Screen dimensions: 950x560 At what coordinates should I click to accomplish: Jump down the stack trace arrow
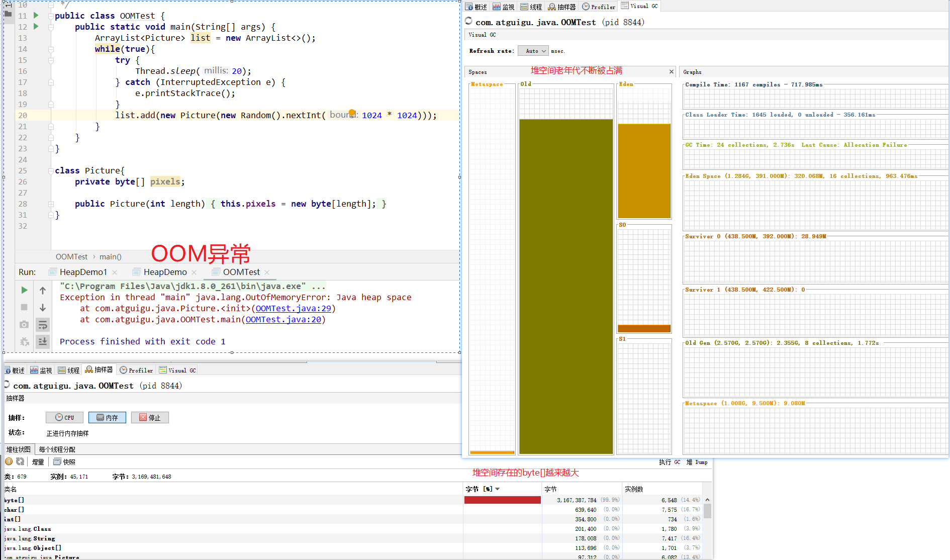43,307
